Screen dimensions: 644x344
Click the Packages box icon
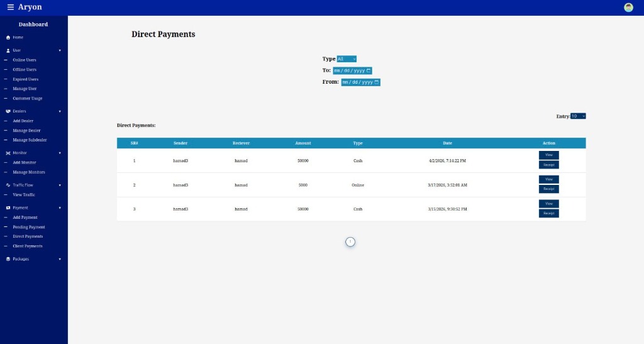8,259
